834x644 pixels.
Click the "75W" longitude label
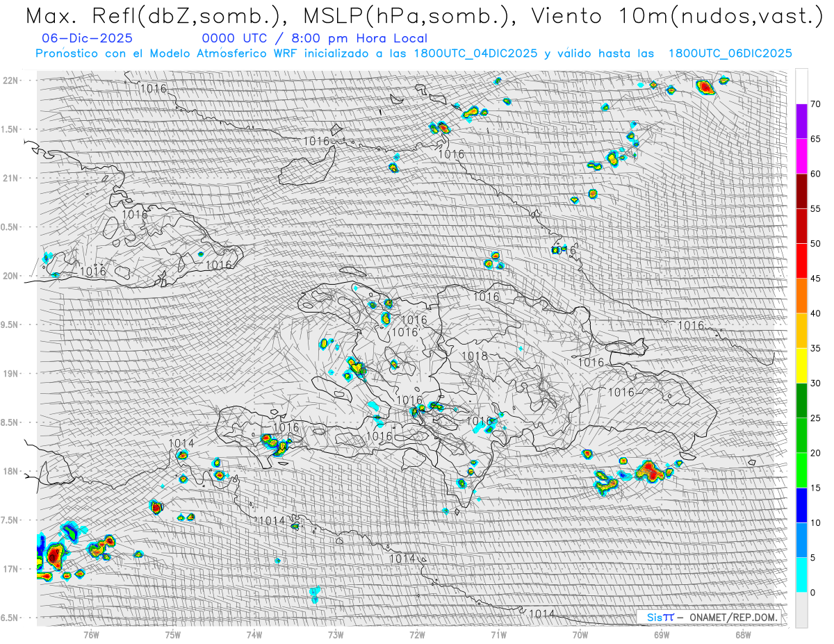click(x=173, y=634)
